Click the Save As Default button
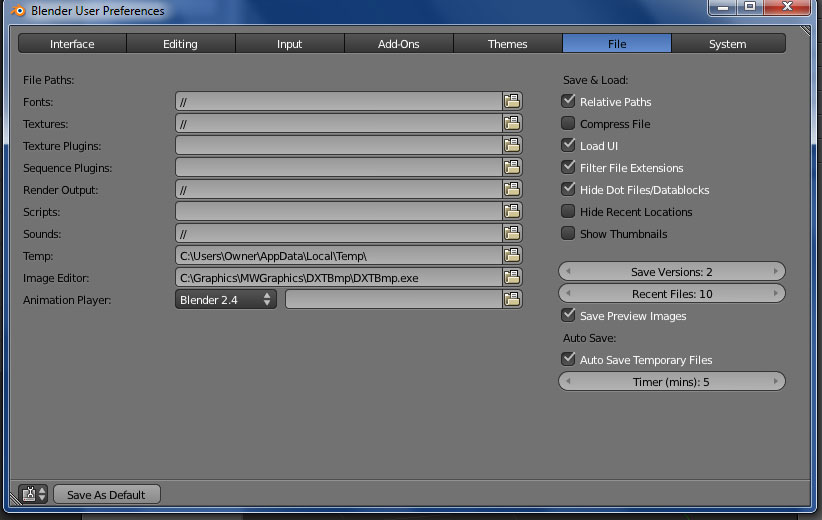Screen dimensions: 822x520 coord(106,494)
